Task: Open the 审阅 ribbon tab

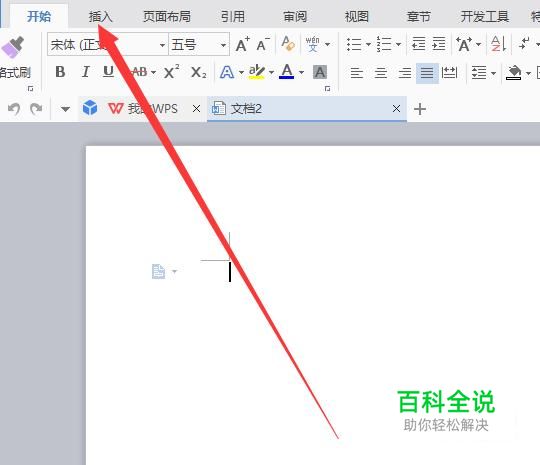Action: [x=295, y=16]
